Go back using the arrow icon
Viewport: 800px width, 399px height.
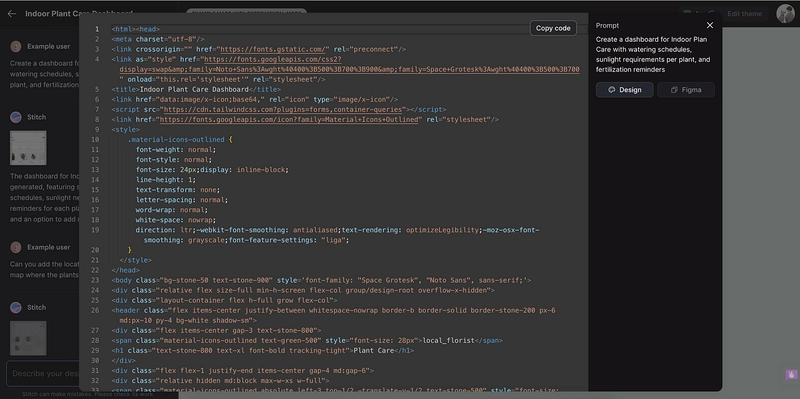coord(12,14)
